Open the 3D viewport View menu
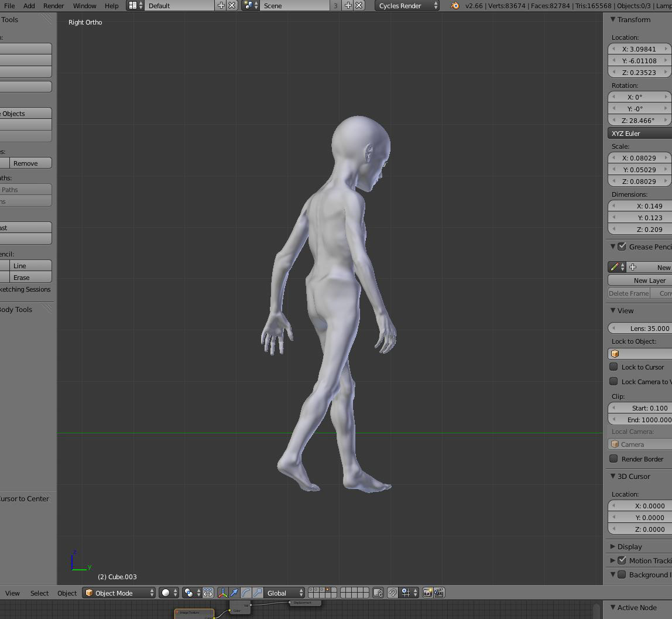This screenshot has width=672, height=619. 12,593
